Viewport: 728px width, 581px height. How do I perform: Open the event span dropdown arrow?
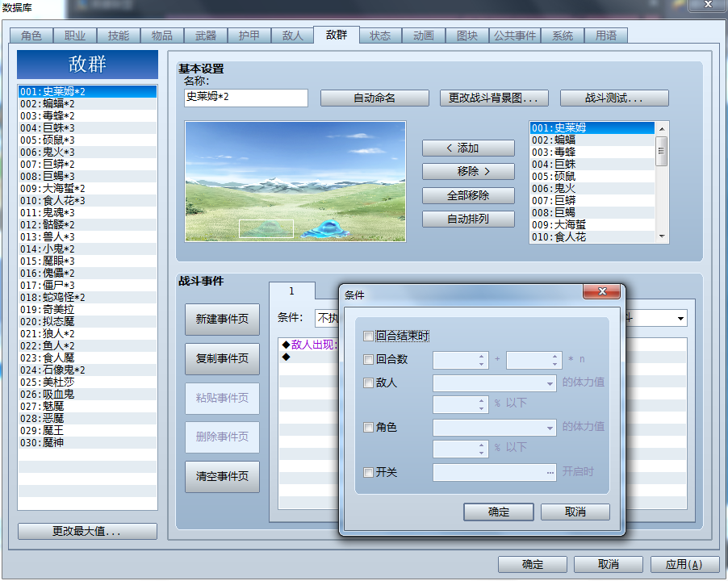click(680, 319)
